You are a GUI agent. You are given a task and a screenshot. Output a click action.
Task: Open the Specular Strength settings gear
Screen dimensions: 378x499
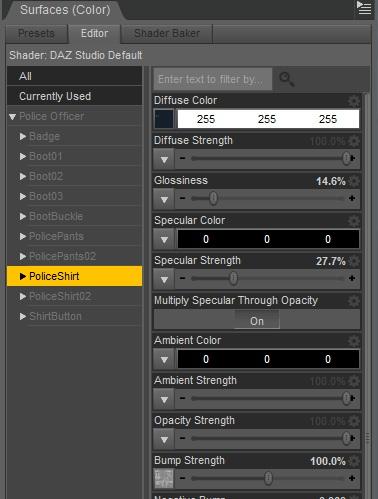(x=354, y=261)
